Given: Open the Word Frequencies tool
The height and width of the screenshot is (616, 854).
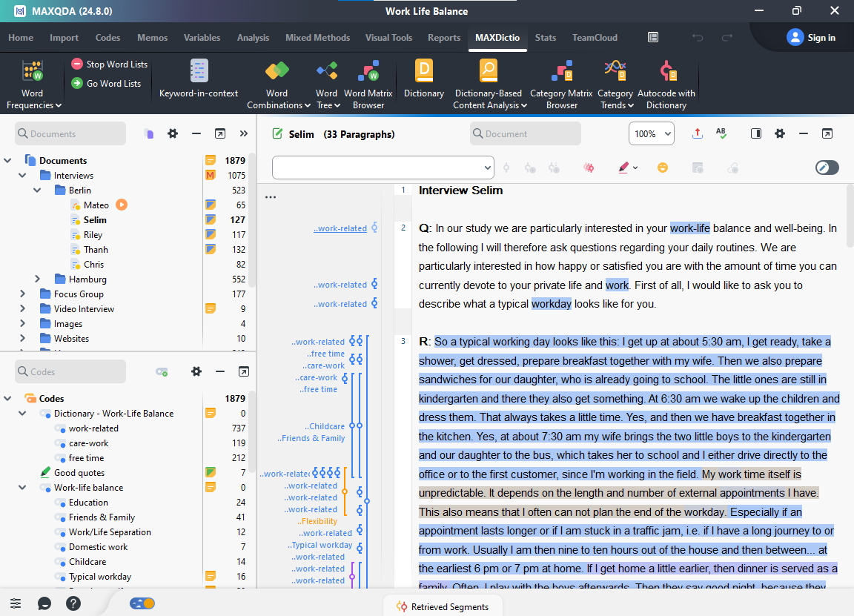Looking at the screenshot, I should pos(33,85).
